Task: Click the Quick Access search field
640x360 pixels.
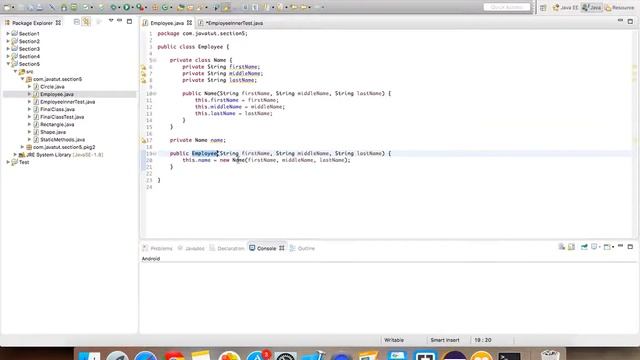Action: [507, 7]
